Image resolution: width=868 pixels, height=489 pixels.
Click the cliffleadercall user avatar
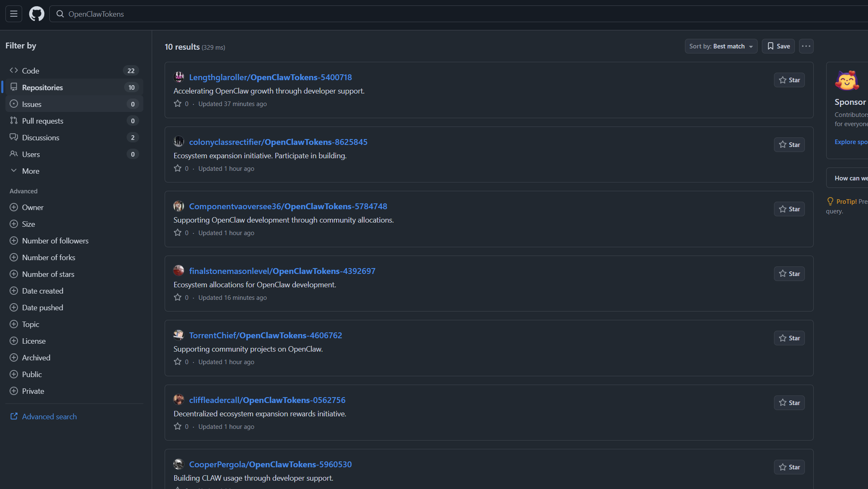(178, 400)
